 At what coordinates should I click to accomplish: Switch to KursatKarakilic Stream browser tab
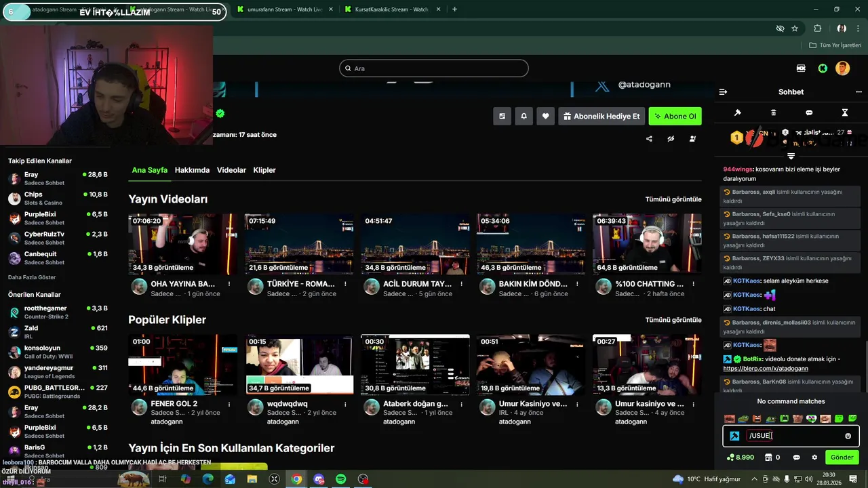(391, 9)
